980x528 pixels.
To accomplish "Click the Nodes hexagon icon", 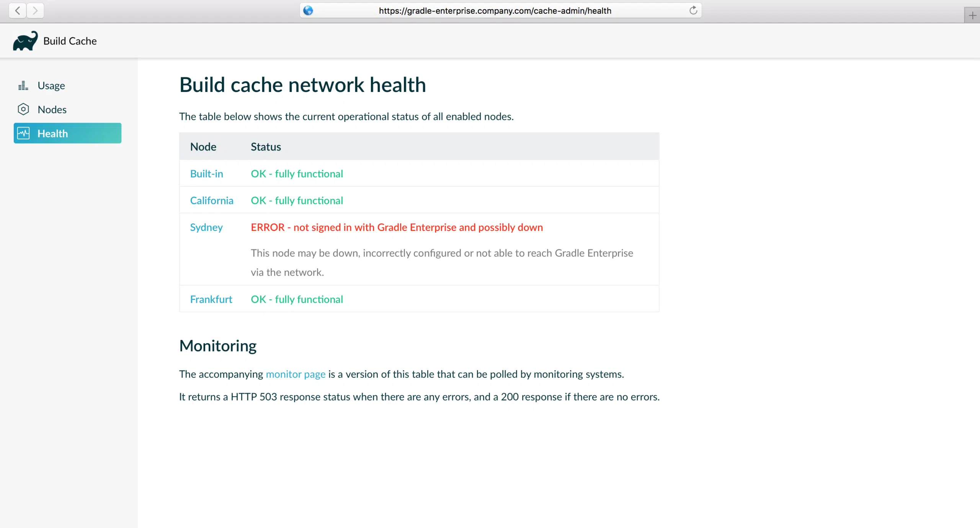I will 23,110.
